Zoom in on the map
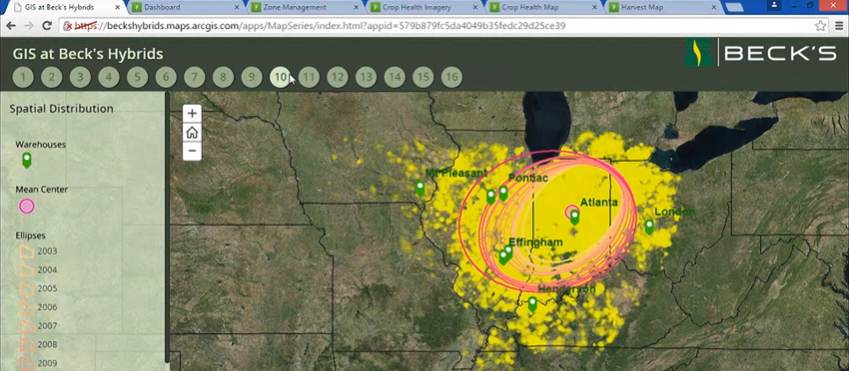Image resolution: width=849 pixels, height=371 pixels. (192, 114)
